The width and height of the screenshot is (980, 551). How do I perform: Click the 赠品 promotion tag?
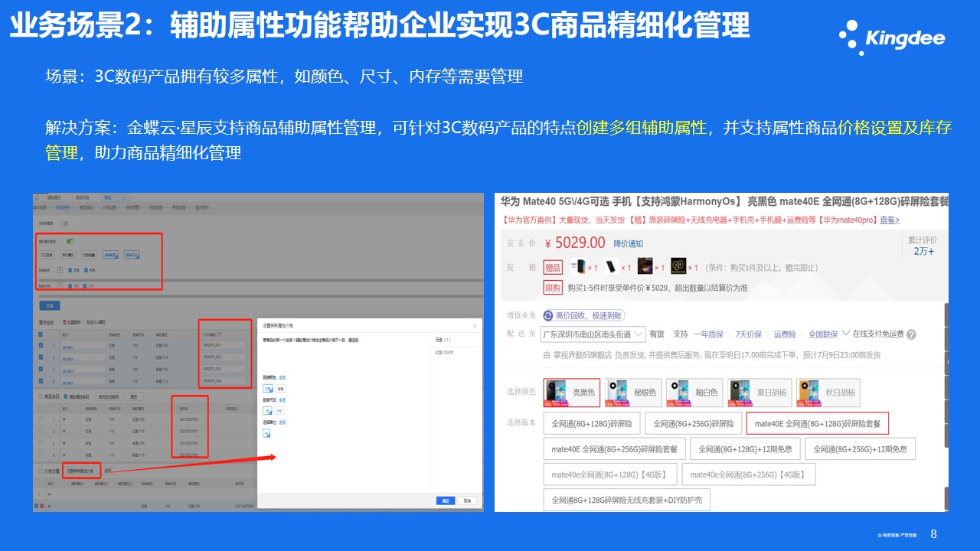coord(553,267)
